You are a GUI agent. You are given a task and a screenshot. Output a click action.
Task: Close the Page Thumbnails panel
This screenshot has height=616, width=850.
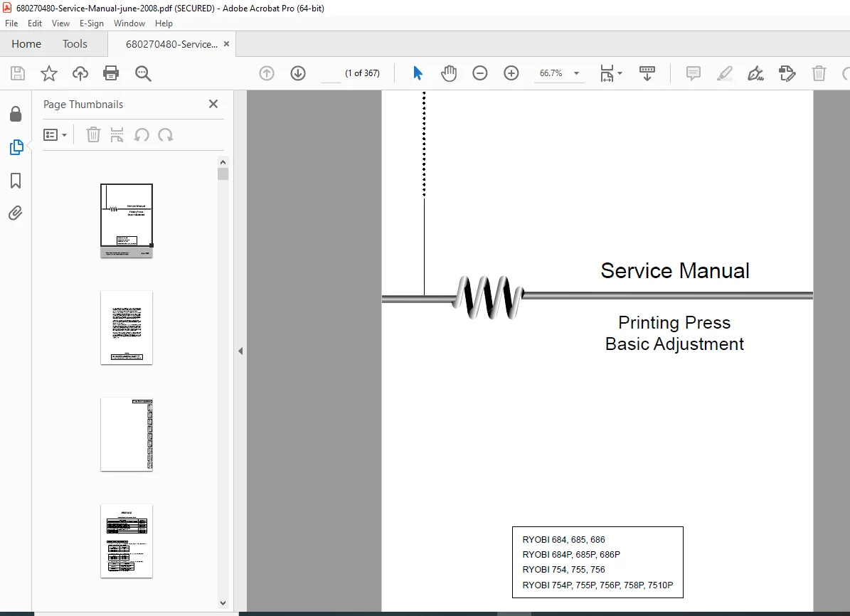click(x=213, y=104)
